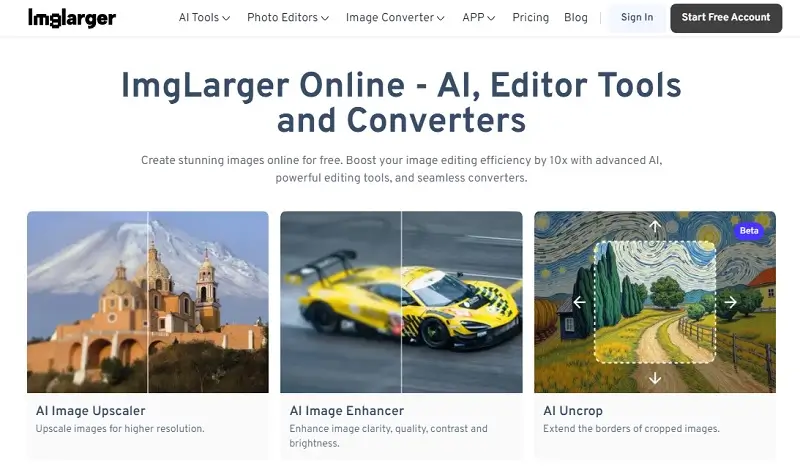Screen dimensions: 800x470
Task: Click the down arrow on the Uncrop image
Action: pyautogui.click(x=655, y=377)
